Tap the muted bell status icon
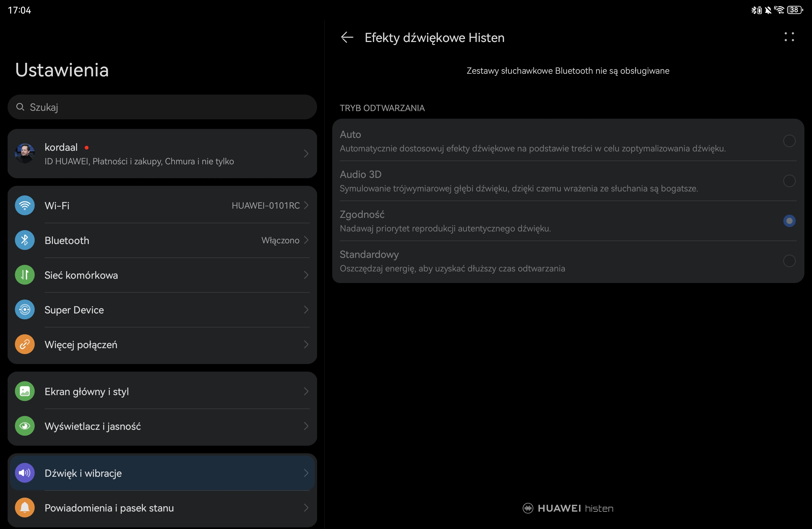Screen dimensions: 812x529 point(768,10)
